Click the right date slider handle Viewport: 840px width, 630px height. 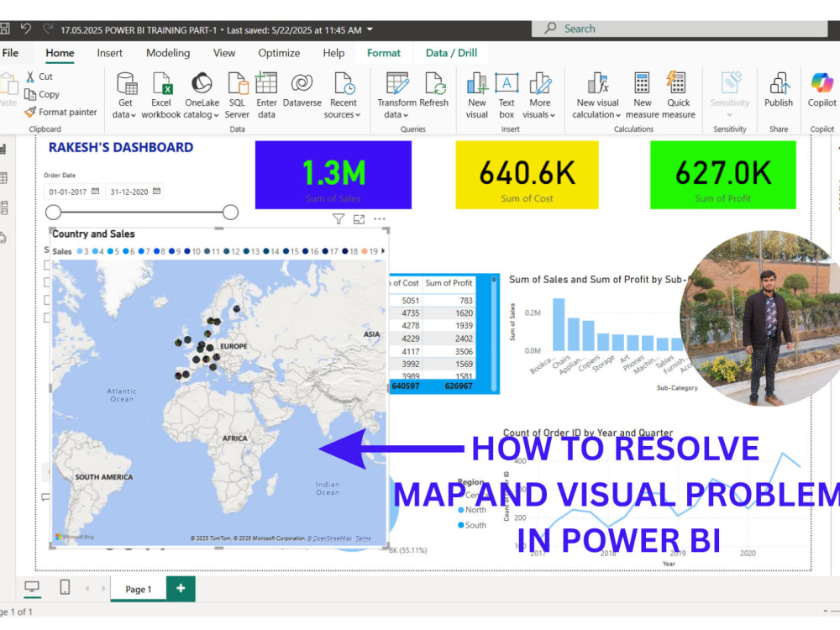pos(230,213)
